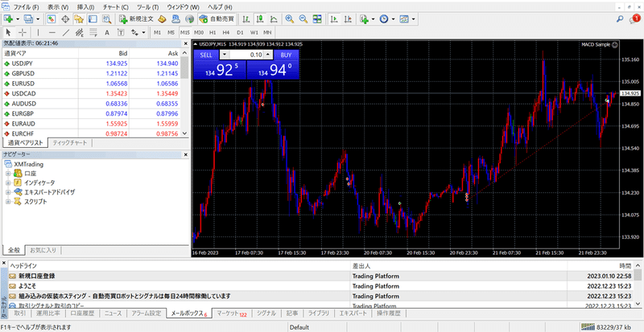Toggle the Navigator panel icon
The image size is (644, 332).
(79, 18)
